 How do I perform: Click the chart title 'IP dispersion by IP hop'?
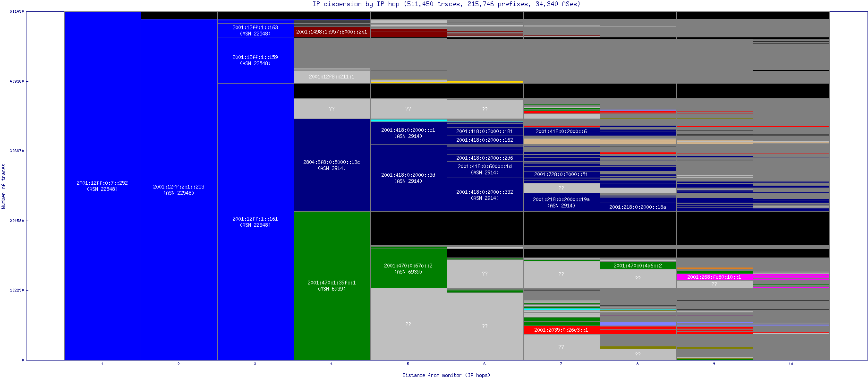point(356,4)
